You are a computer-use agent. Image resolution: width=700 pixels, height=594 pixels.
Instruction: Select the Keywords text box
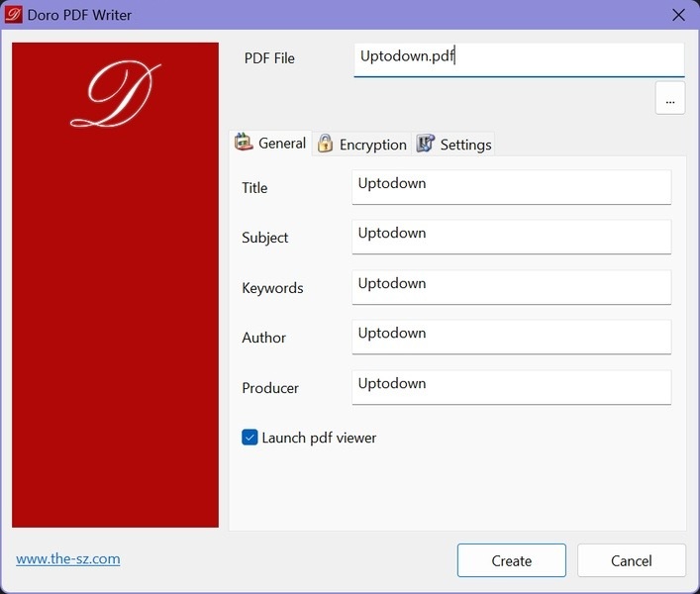[511, 286]
